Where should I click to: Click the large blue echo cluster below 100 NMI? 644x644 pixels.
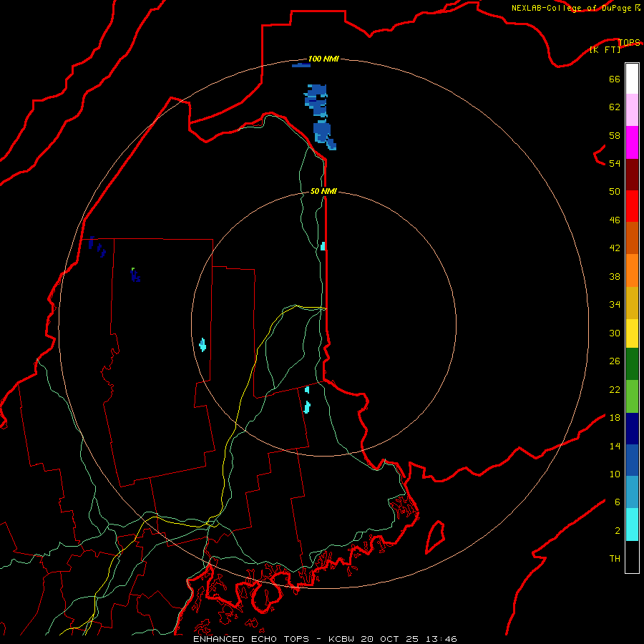(x=320, y=117)
